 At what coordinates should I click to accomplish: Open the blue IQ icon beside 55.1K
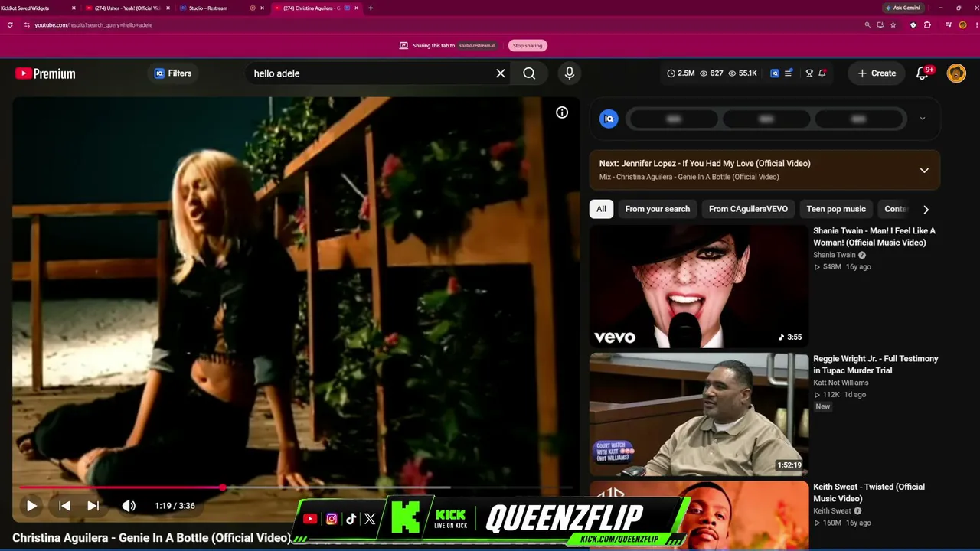[775, 73]
